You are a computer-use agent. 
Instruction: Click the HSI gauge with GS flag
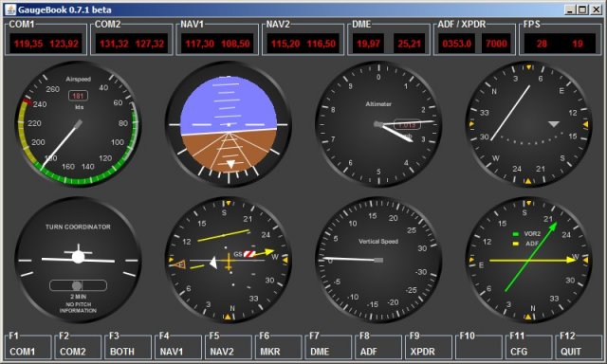[x=229, y=261]
